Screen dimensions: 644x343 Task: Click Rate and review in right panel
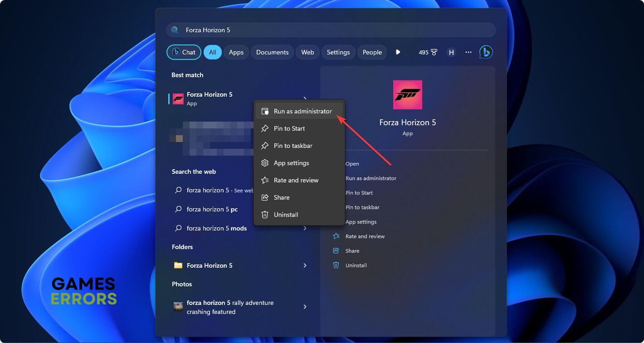[x=365, y=236]
